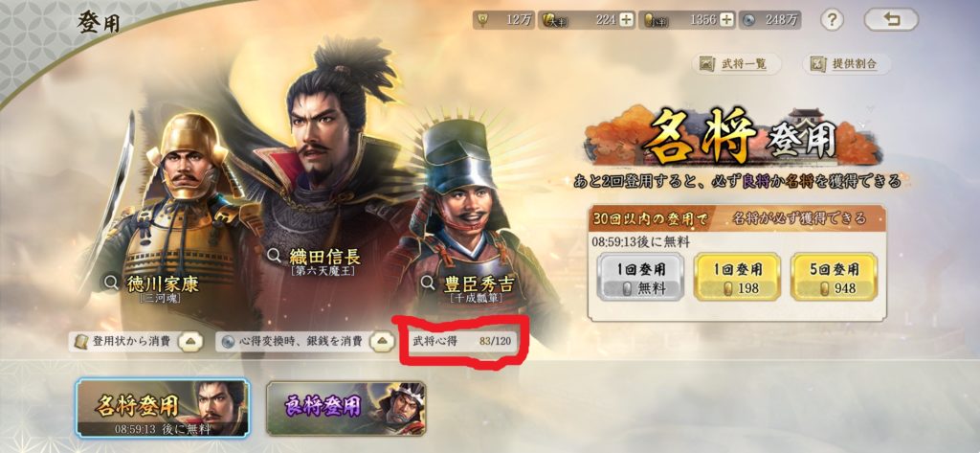Viewport: 980px width, 453px height.
Task: Switch to 良将登用 tab
Action: [x=345, y=408]
